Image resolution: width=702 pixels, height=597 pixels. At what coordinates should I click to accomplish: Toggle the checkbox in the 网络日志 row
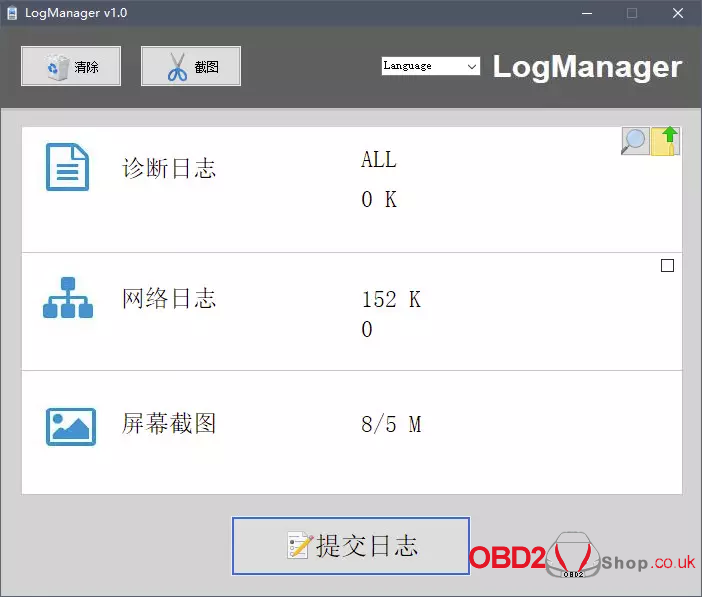coord(668,266)
